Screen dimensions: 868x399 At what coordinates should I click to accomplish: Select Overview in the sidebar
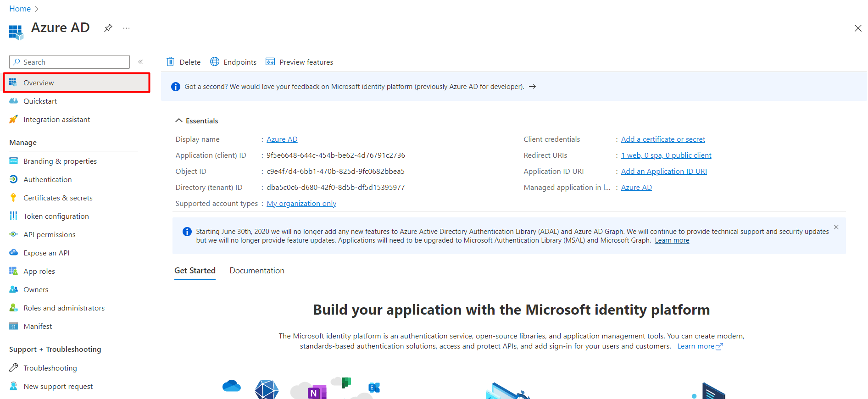(x=77, y=83)
